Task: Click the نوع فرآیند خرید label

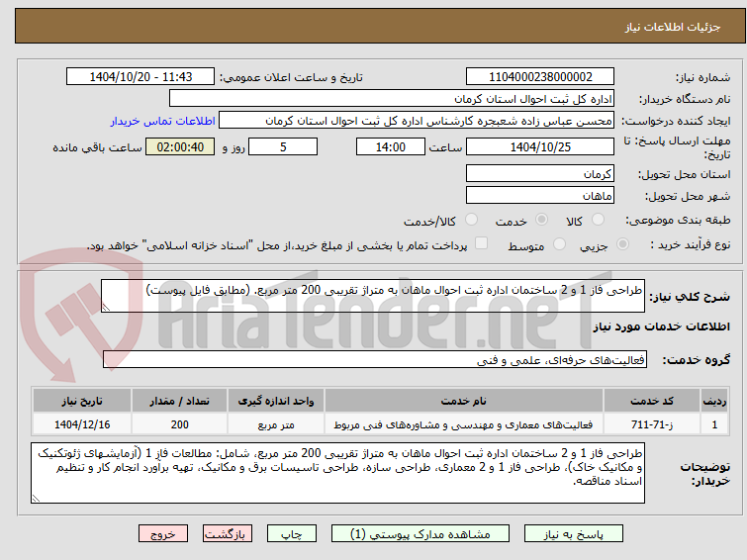Action: (x=691, y=244)
